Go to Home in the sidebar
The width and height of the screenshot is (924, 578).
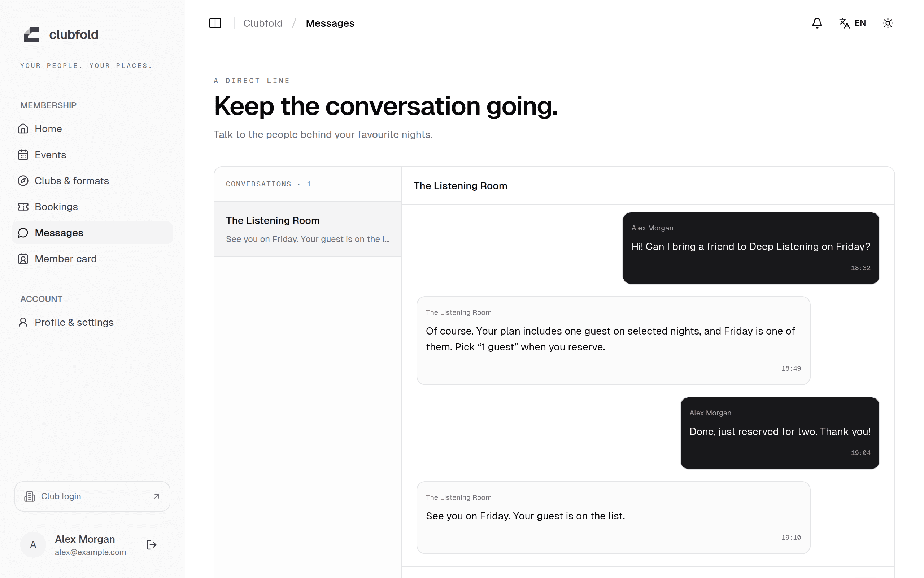(92, 129)
